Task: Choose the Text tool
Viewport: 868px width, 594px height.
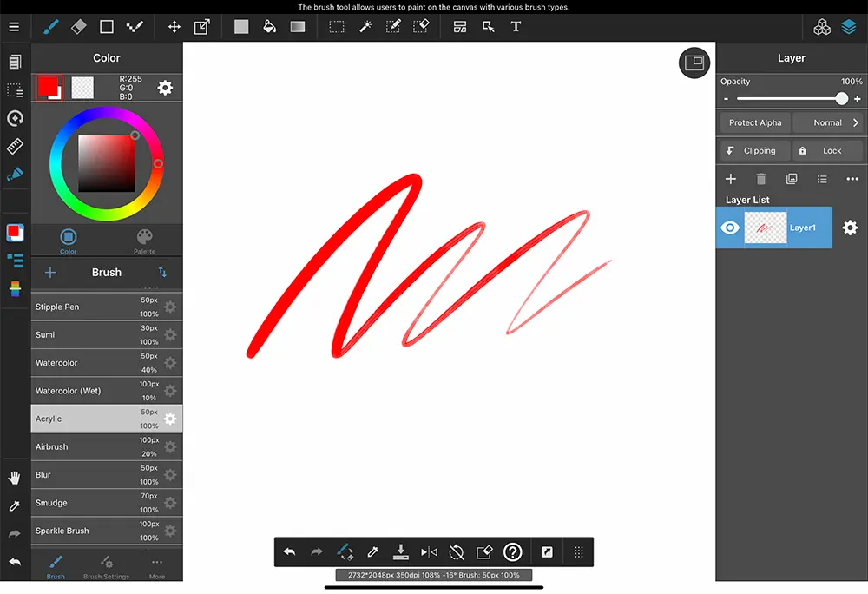Action: (516, 27)
